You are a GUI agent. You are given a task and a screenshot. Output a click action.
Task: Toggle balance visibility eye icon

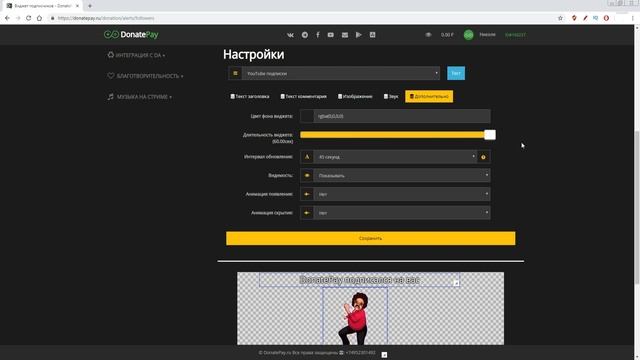428,35
